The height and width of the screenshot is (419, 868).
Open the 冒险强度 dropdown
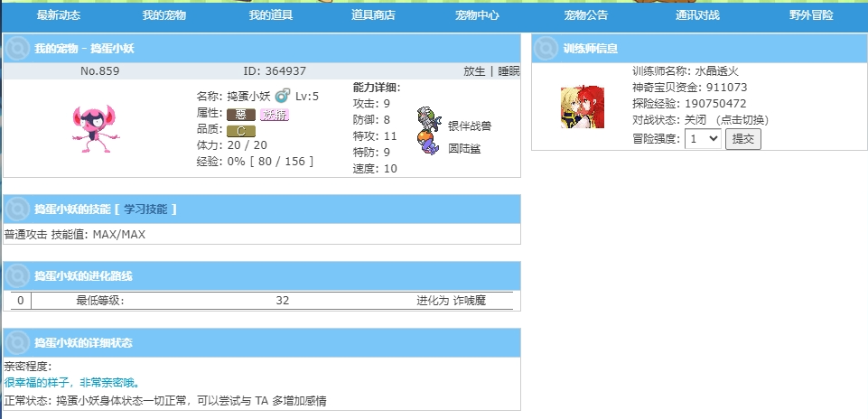pos(703,139)
